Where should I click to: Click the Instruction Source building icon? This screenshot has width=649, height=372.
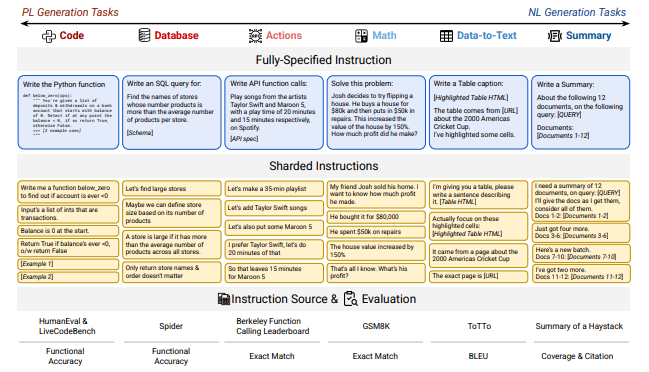click(x=224, y=299)
